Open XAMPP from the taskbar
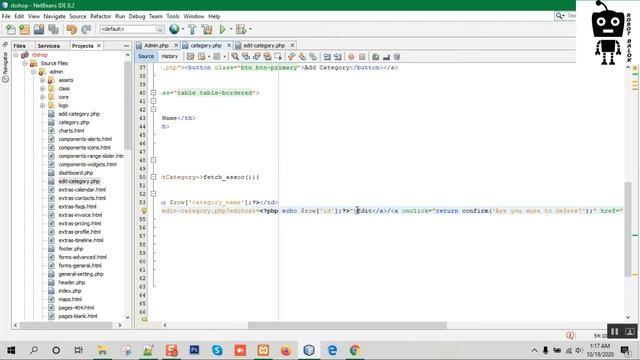Screen dimensions: 640x360 click(263, 350)
